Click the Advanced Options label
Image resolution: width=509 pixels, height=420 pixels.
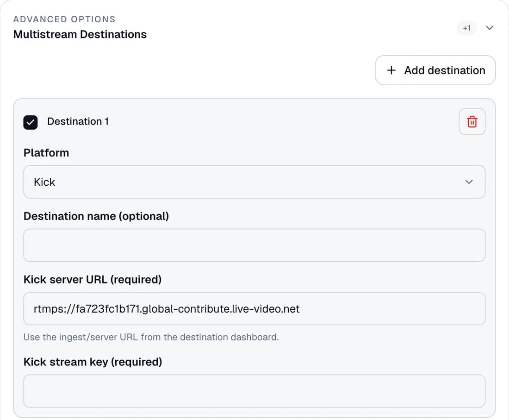pyautogui.click(x=64, y=19)
